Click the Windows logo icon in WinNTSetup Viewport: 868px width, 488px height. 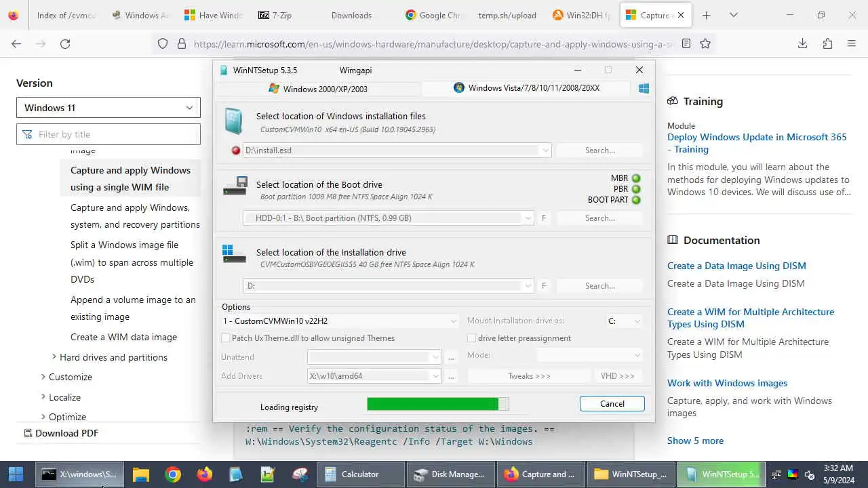point(644,88)
